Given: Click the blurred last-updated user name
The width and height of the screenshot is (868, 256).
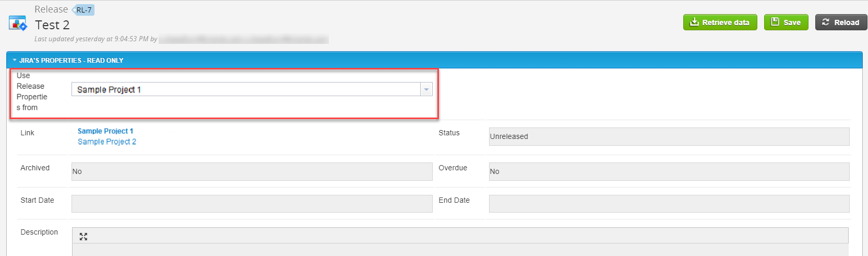Looking at the screenshot, I should coord(243,39).
